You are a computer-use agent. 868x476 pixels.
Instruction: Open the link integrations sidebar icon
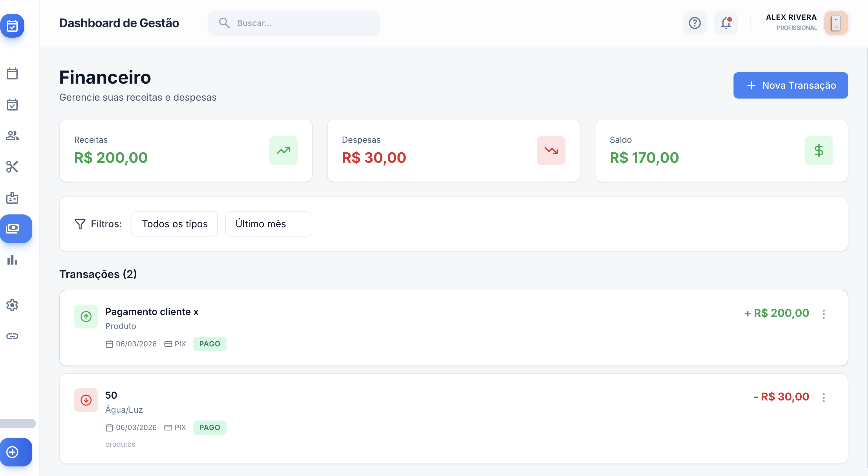(12, 336)
